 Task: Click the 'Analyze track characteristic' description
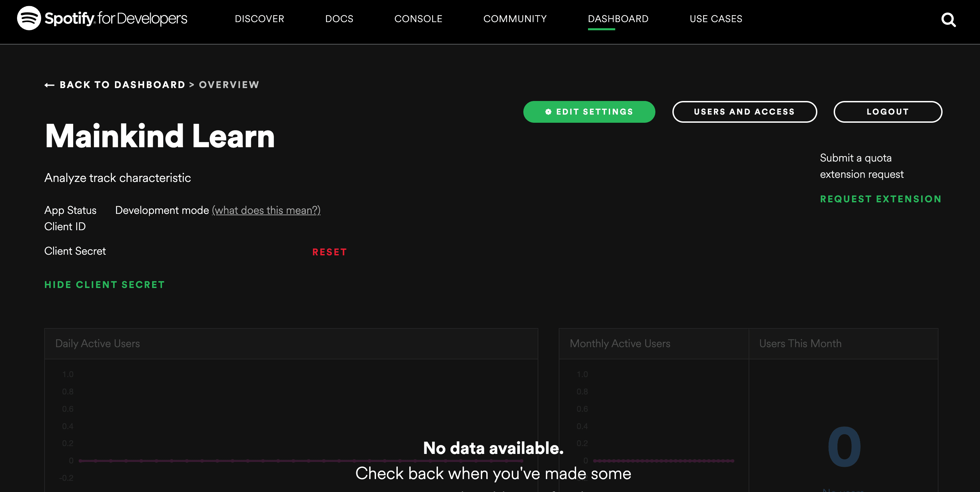117,178
